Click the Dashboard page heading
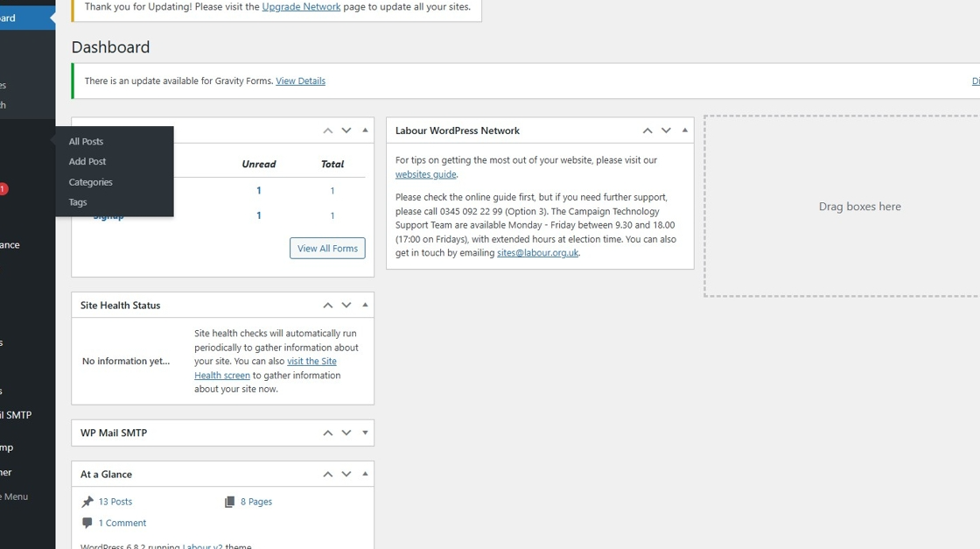This screenshot has height=549, width=980. [x=110, y=47]
